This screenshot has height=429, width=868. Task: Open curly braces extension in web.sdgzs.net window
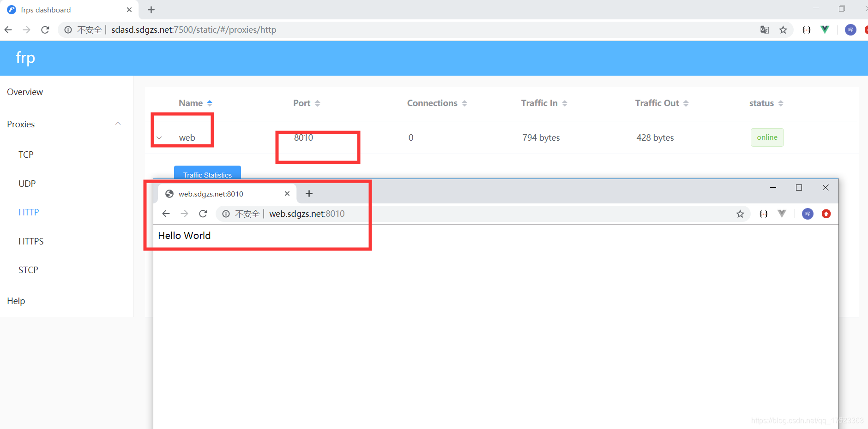(x=763, y=214)
